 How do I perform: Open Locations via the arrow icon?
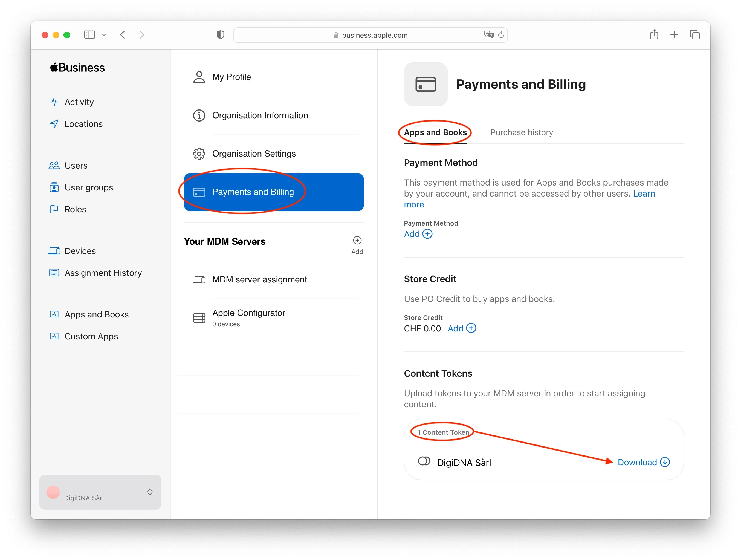tap(54, 124)
